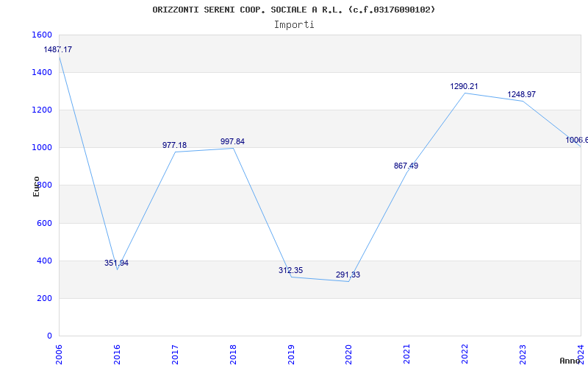Click the y-axis value 600

[x=44, y=223]
